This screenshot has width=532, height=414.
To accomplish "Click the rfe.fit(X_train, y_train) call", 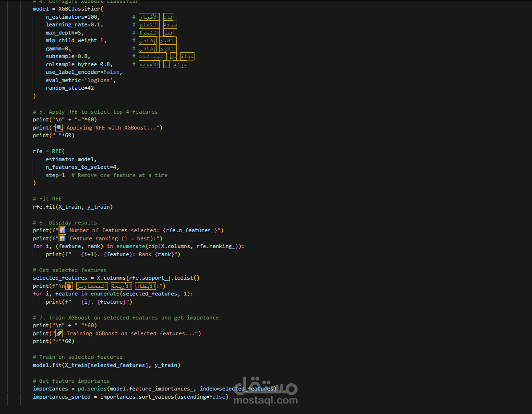I will (73, 207).
